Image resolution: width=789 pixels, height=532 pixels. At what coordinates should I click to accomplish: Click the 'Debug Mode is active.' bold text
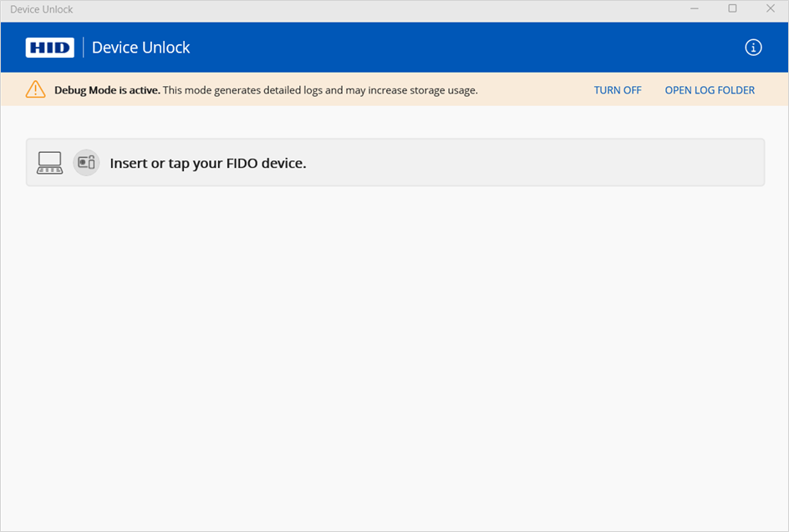pyautogui.click(x=107, y=90)
